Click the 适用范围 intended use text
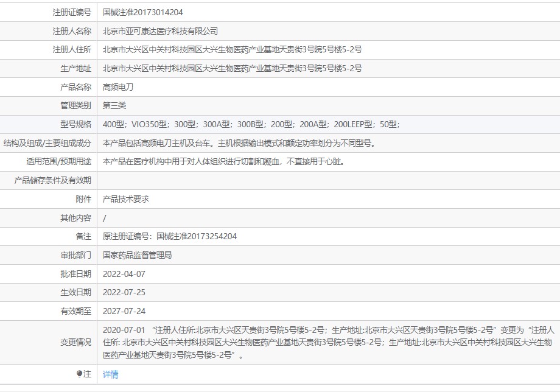The width and height of the screenshot is (560, 392). [224, 161]
